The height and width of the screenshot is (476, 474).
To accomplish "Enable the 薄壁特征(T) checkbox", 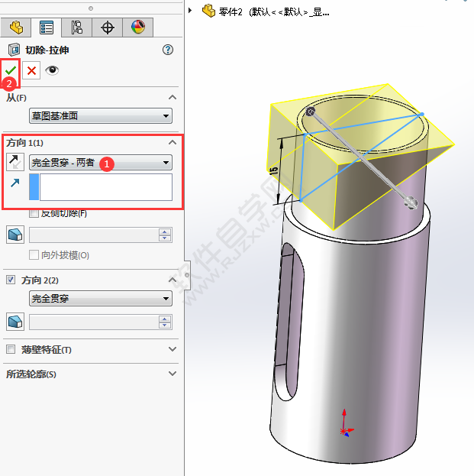I will [x=11, y=349].
